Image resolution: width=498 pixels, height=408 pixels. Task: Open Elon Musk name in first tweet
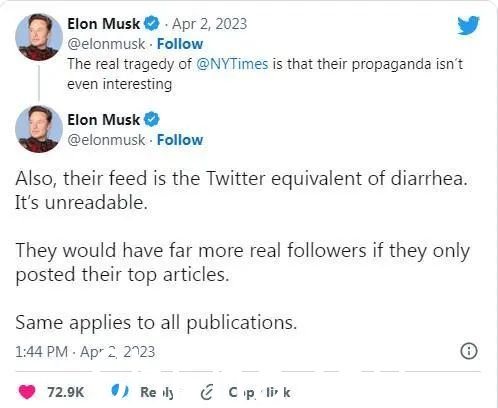coord(104,24)
